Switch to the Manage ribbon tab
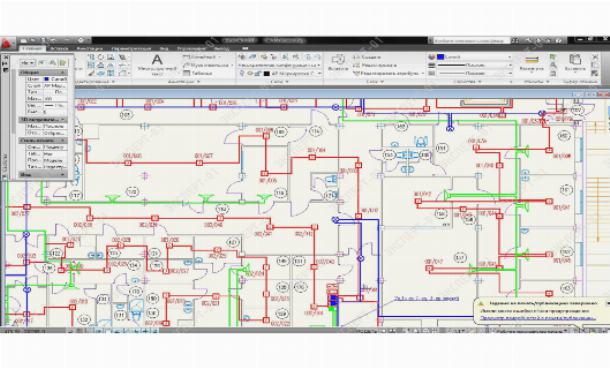The height and width of the screenshot is (368, 610). 191,49
